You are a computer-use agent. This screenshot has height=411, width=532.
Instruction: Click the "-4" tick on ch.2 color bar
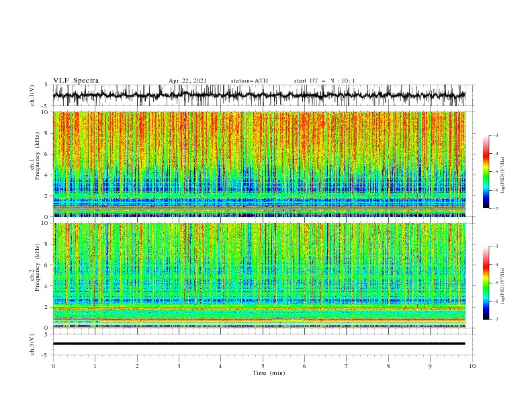click(x=495, y=265)
